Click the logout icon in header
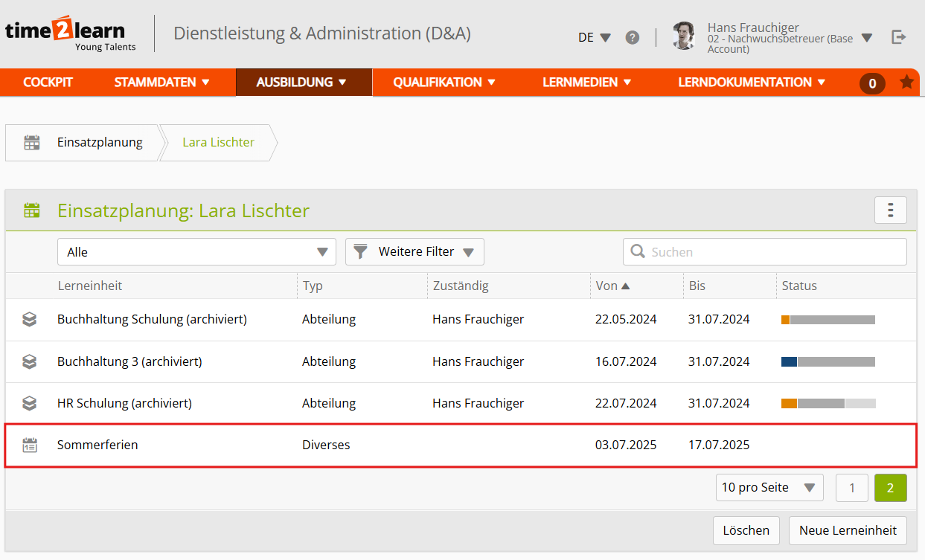 tap(899, 37)
